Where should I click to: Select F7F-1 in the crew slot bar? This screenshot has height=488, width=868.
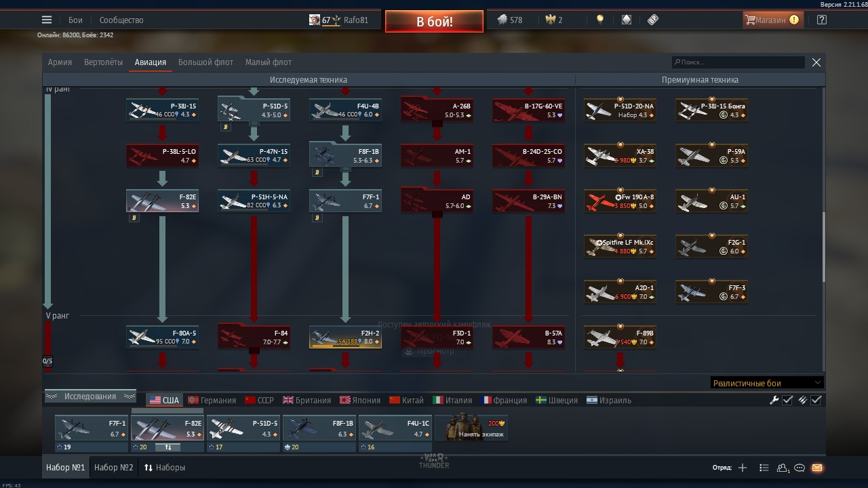point(92,428)
